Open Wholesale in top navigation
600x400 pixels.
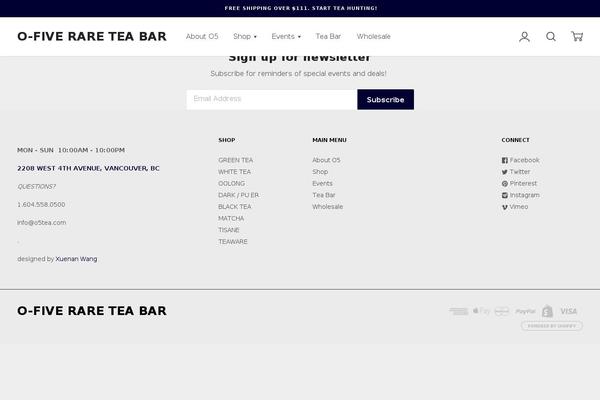(373, 36)
